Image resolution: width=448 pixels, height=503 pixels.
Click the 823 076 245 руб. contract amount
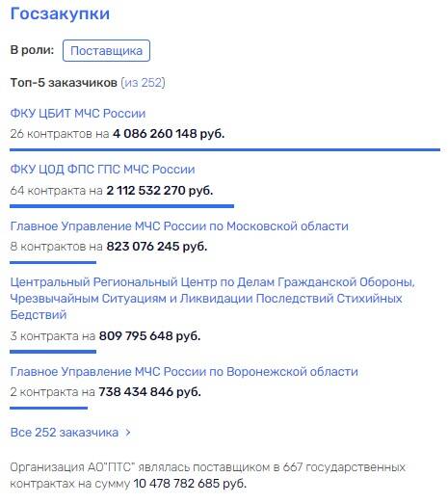157,247
